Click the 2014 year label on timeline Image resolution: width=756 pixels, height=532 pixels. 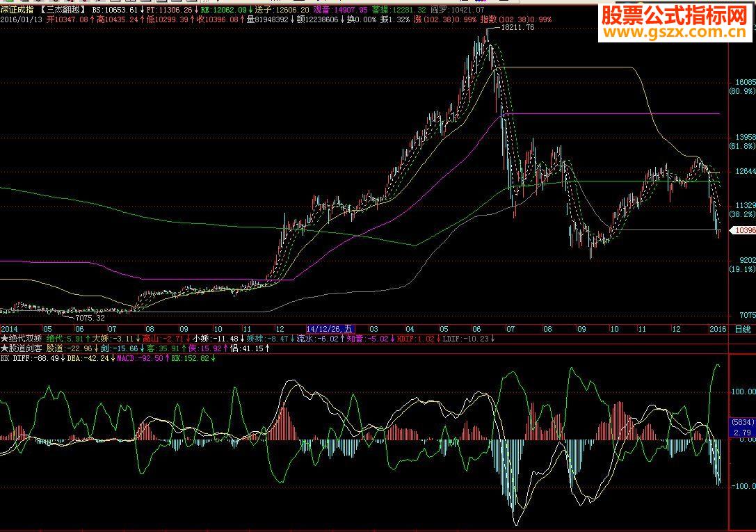pos(9,329)
